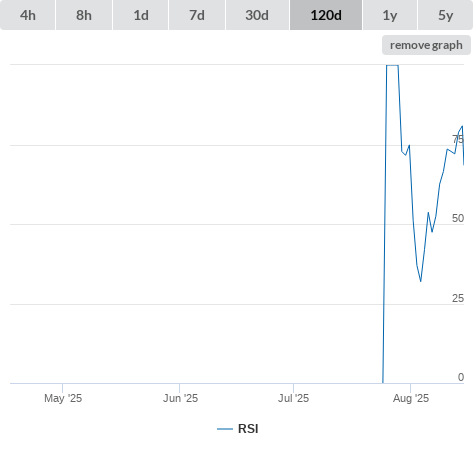474x455 pixels.
Task: Click the Jun '25 axis label
Action: pos(180,398)
